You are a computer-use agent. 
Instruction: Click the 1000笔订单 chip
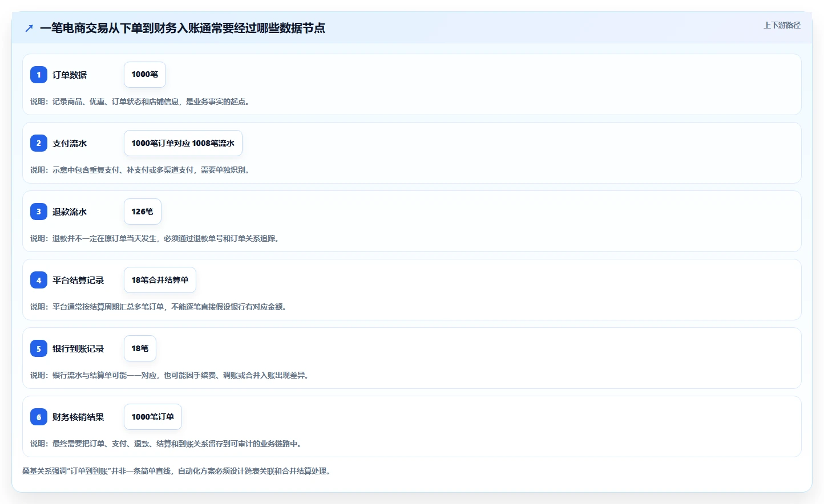153,417
